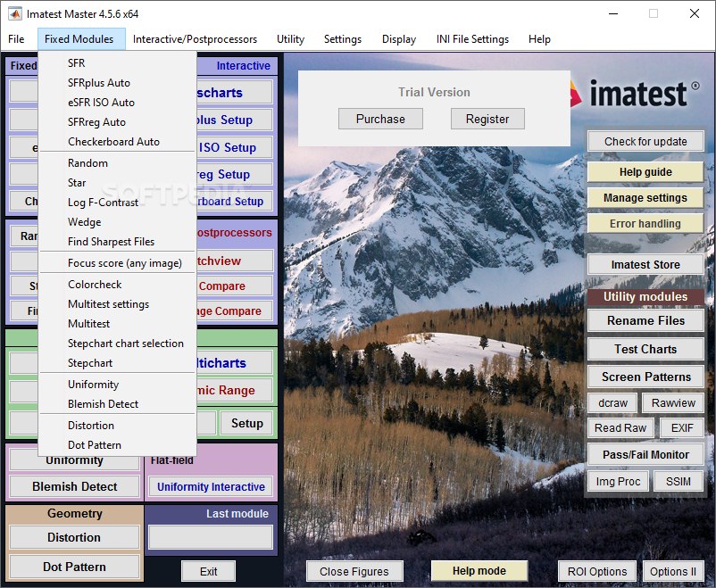Launch the Rename Files utility
The height and width of the screenshot is (588, 716).
[x=645, y=320]
